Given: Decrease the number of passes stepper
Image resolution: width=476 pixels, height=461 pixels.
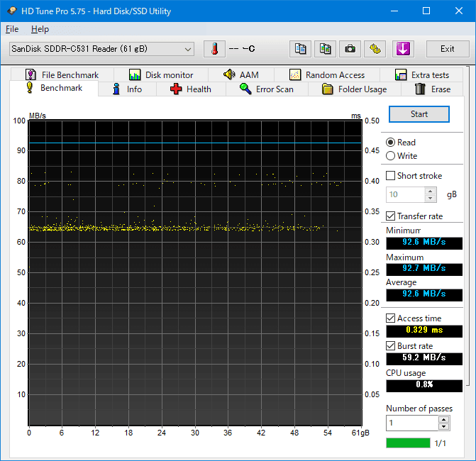Looking at the screenshot, I should point(443,426).
